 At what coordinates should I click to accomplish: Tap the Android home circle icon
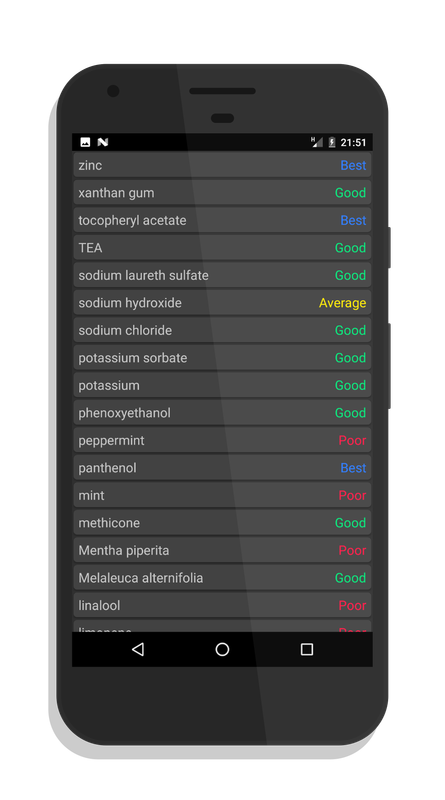(x=222, y=649)
